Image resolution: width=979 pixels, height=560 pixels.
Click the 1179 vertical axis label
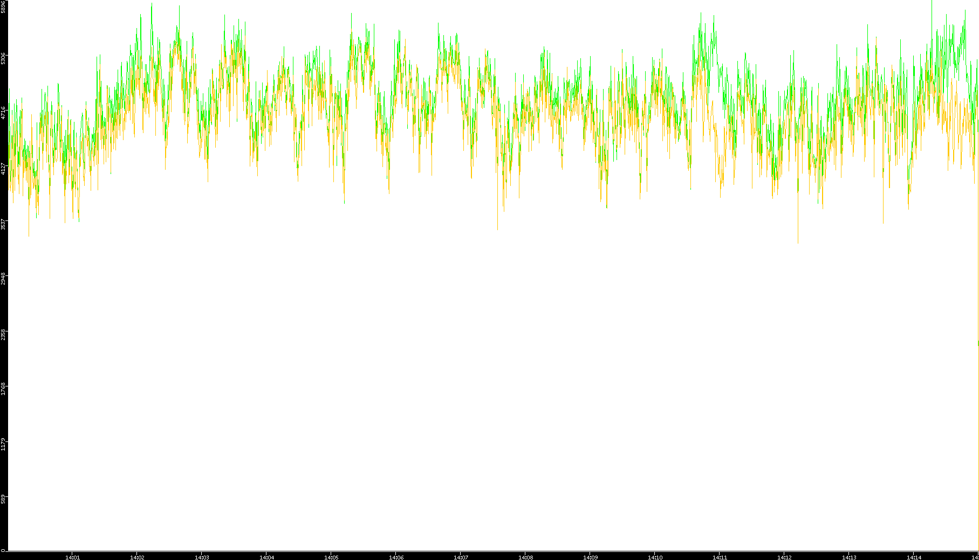click(3, 444)
